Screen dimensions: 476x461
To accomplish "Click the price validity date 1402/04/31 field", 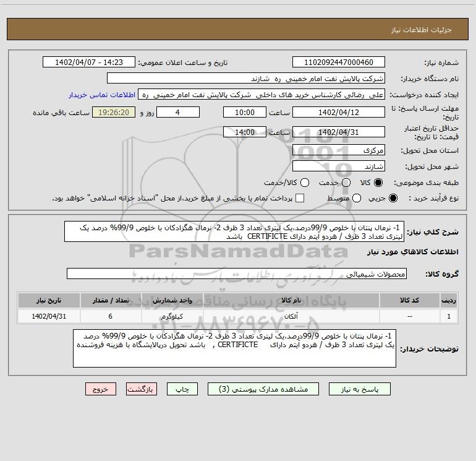I will pyautogui.click(x=339, y=132).
